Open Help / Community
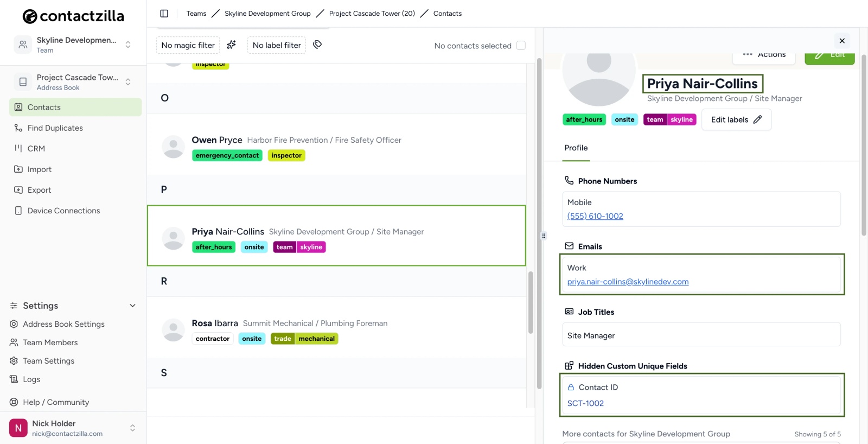868x444 pixels. [x=55, y=402]
